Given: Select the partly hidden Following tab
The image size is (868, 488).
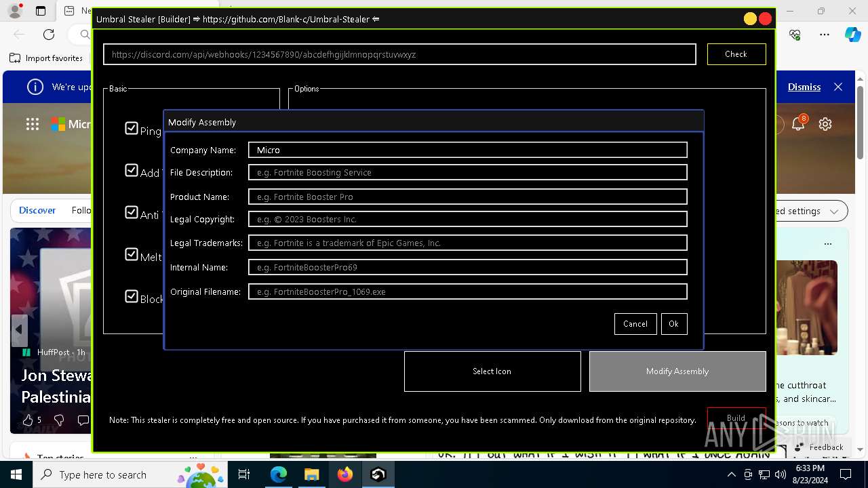Looking at the screenshot, I should 81,210.
